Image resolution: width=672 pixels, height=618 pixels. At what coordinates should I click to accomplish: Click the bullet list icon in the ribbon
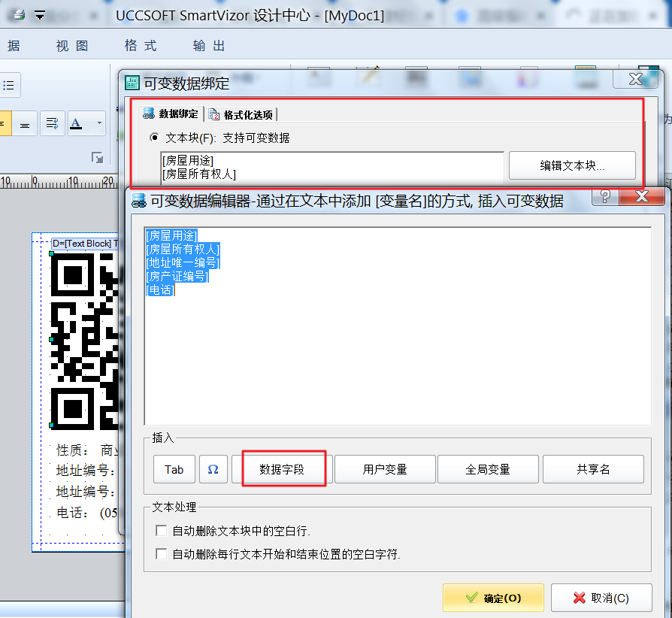(x=8, y=85)
